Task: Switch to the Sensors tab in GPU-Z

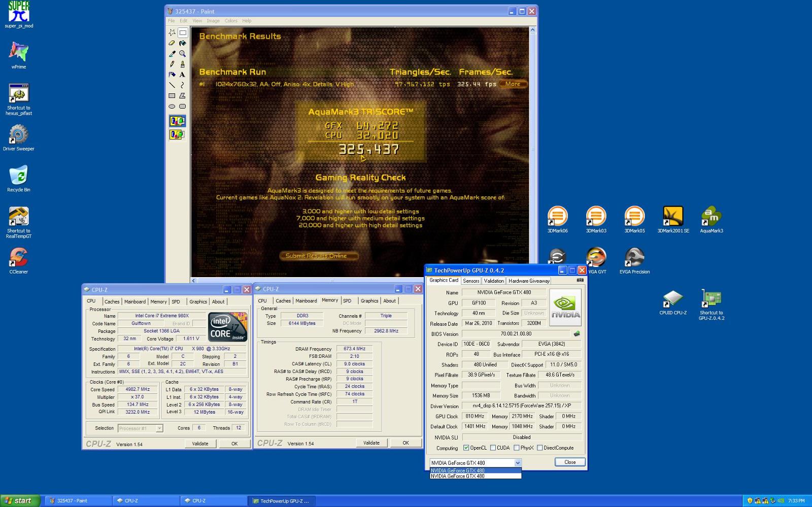Action: pyautogui.click(x=471, y=281)
